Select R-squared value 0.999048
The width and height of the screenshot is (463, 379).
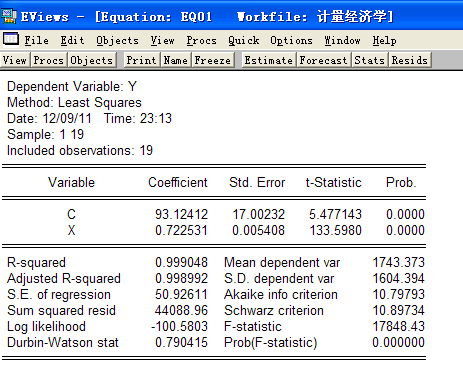(181, 262)
